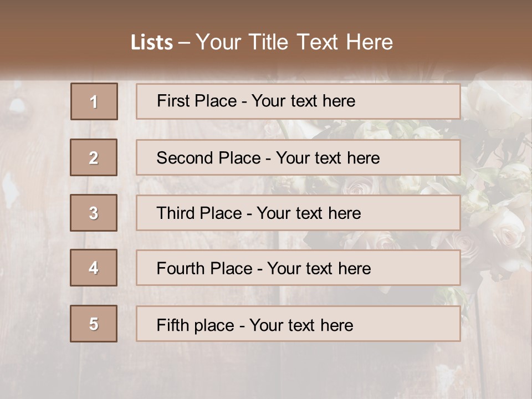Click 'Your Title Text Here' in the heading
The width and height of the screenshot is (532, 399).
point(294,42)
